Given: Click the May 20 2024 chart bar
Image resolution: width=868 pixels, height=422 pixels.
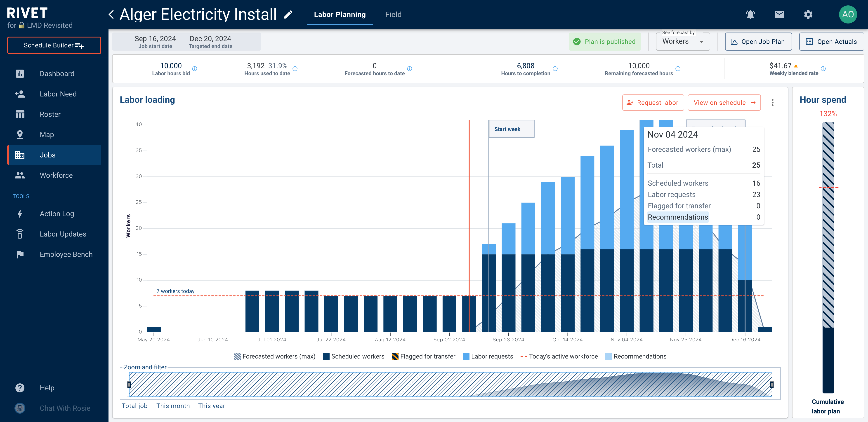Looking at the screenshot, I should click(x=154, y=329).
